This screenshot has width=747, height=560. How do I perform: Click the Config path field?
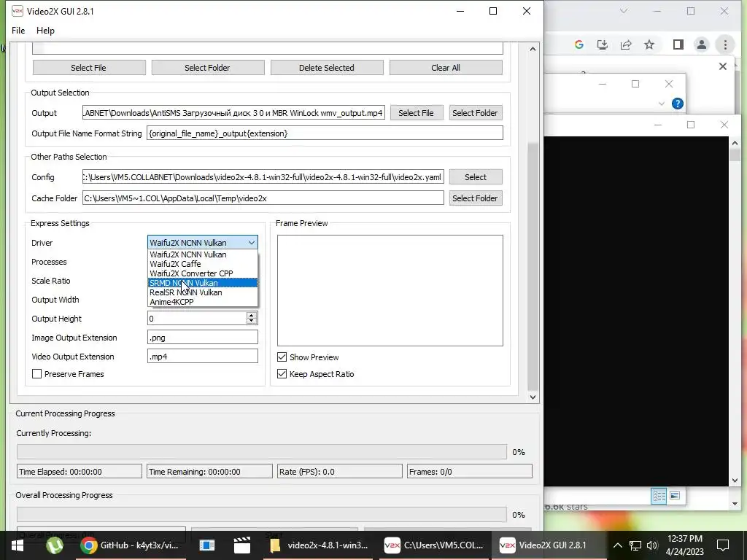point(263,177)
